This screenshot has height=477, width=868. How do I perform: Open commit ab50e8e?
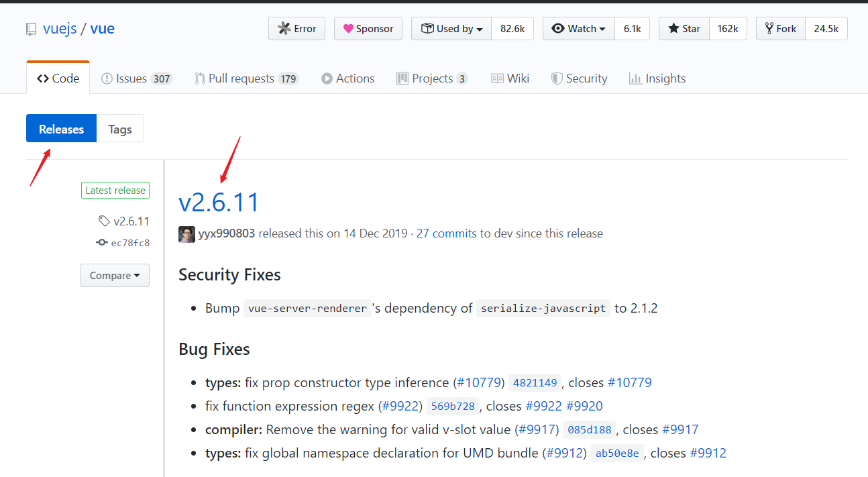tap(617, 454)
